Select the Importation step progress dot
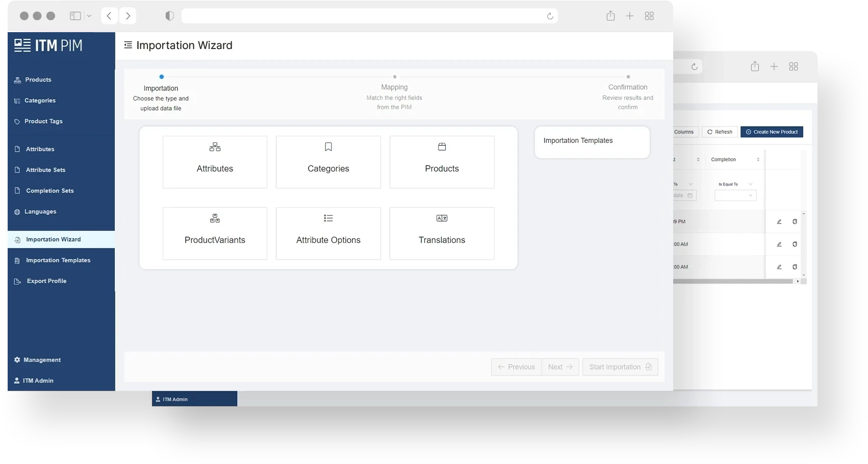Screen dimensions: 868x464 pyautogui.click(x=162, y=77)
